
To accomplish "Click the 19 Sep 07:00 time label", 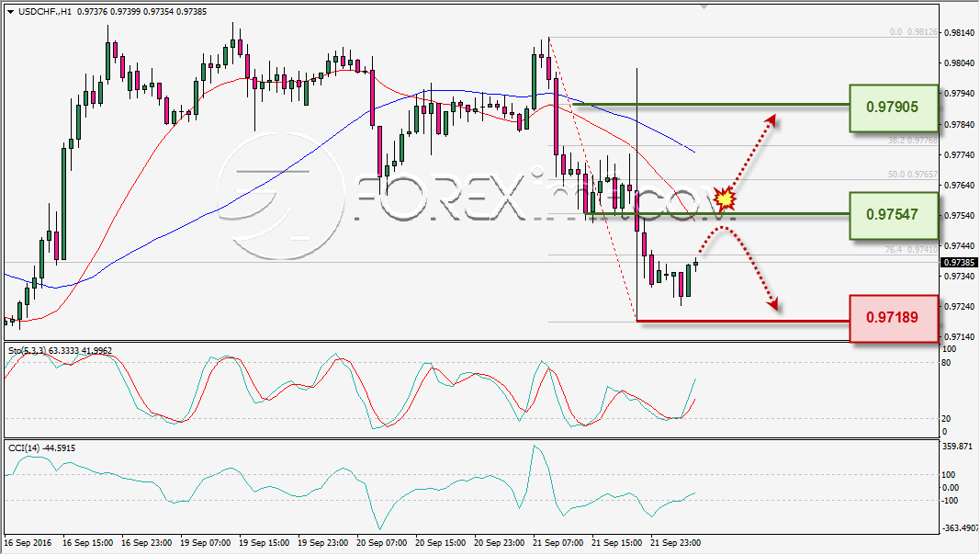I will [205, 542].
